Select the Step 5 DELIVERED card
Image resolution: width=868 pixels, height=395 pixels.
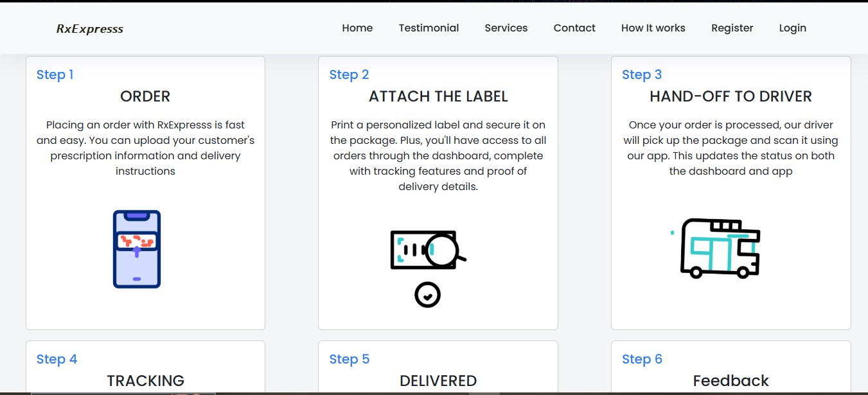438,367
